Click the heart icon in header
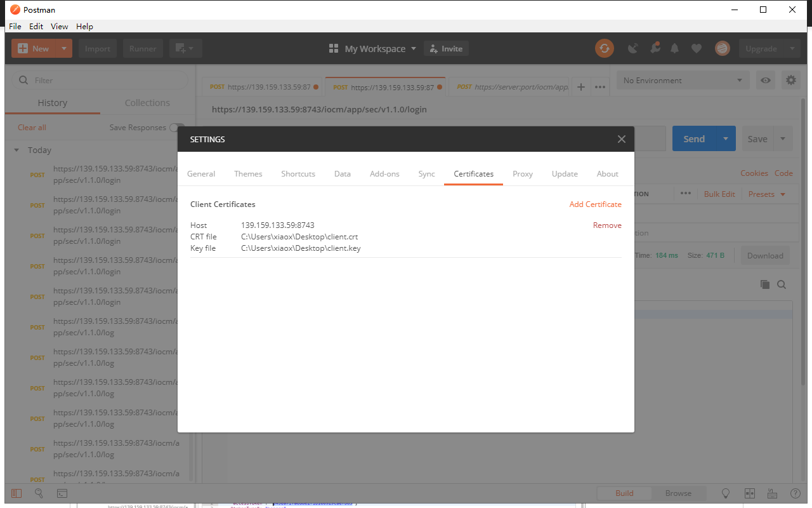The height and width of the screenshot is (508, 812). pos(697,48)
